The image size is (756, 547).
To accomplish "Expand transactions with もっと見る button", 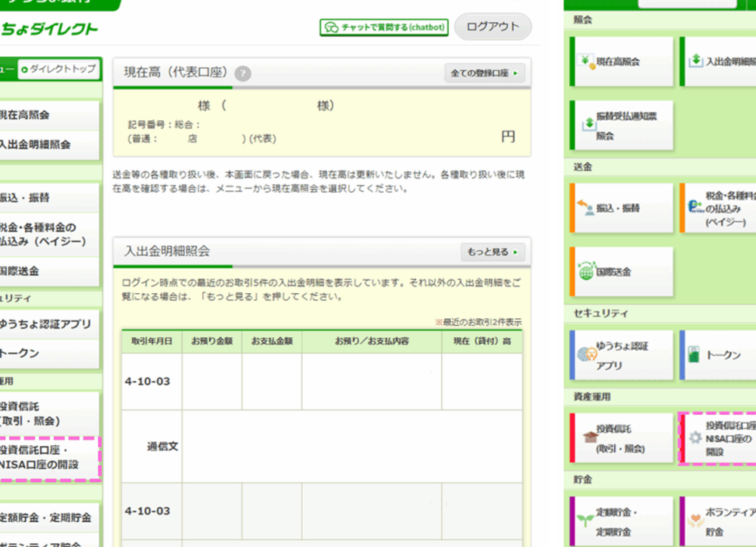I will [x=492, y=252].
